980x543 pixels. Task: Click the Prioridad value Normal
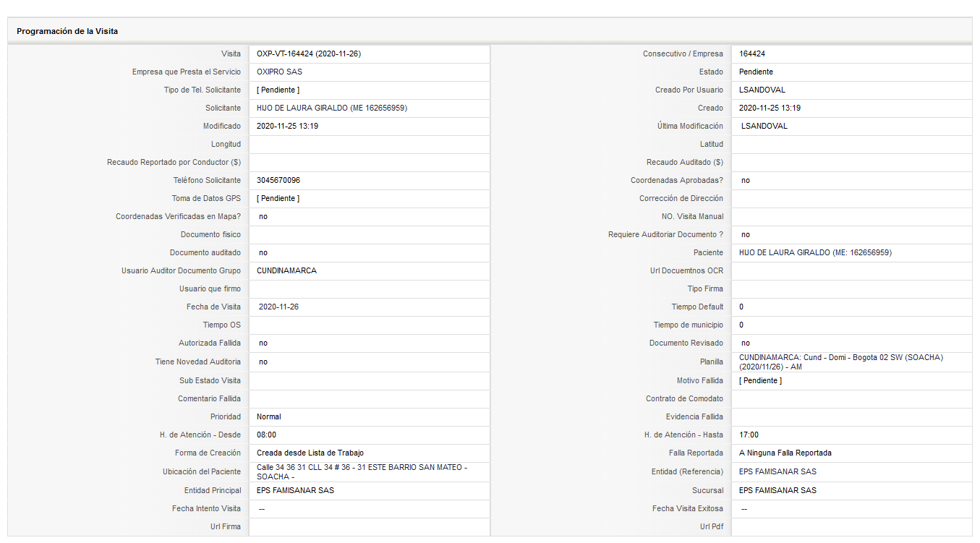269,417
